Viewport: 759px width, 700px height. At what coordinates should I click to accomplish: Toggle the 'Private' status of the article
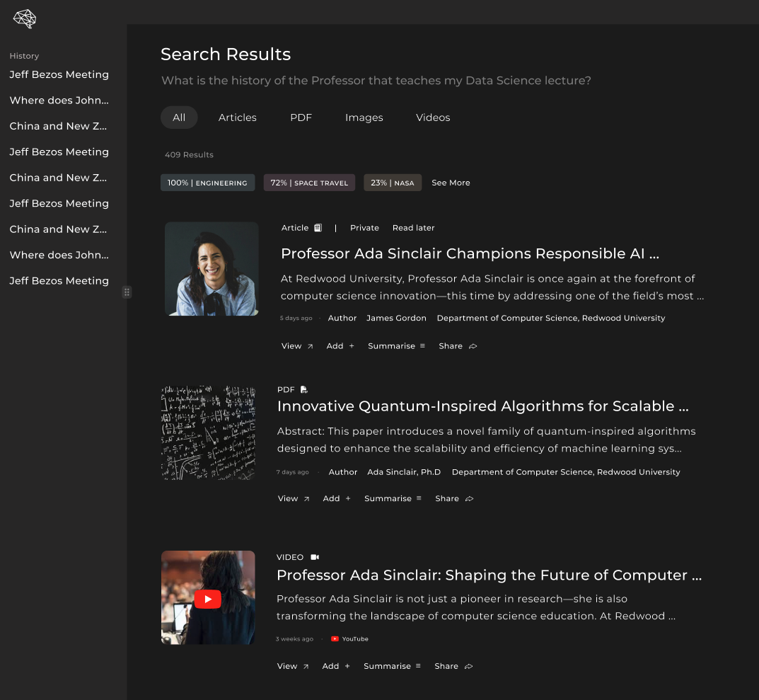pyautogui.click(x=364, y=227)
